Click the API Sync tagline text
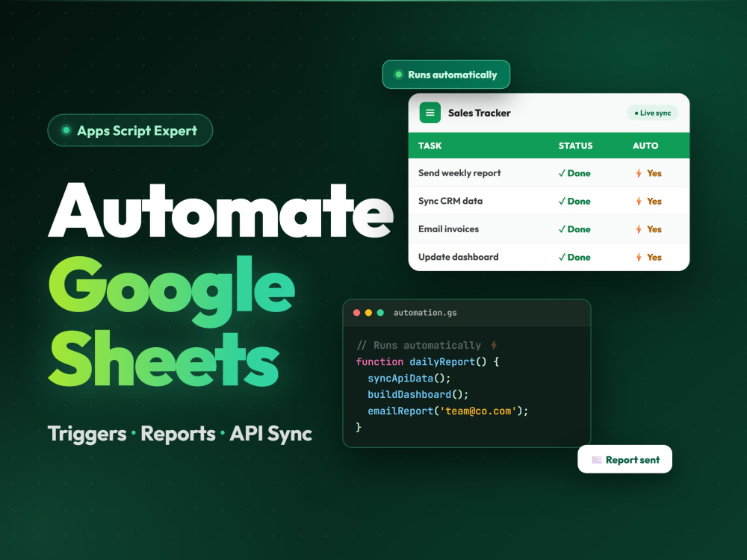The width and height of the screenshot is (747, 560). click(x=270, y=434)
